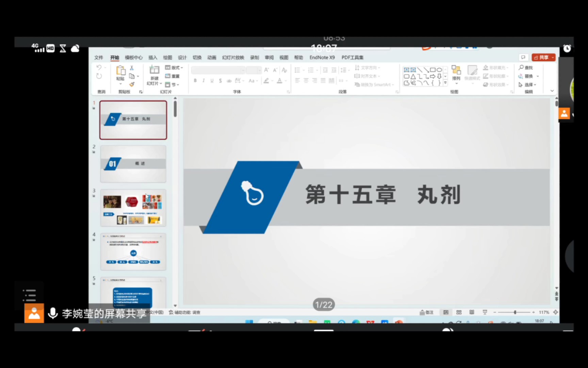Insert numbered list
The image size is (588, 368).
click(311, 70)
